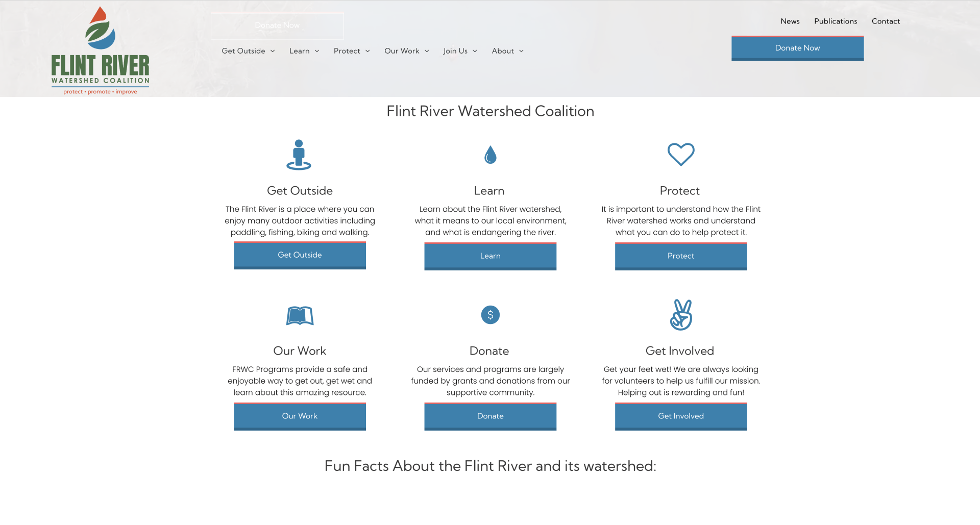
Task: Click the blue Donate Now button
Action: [797, 48]
